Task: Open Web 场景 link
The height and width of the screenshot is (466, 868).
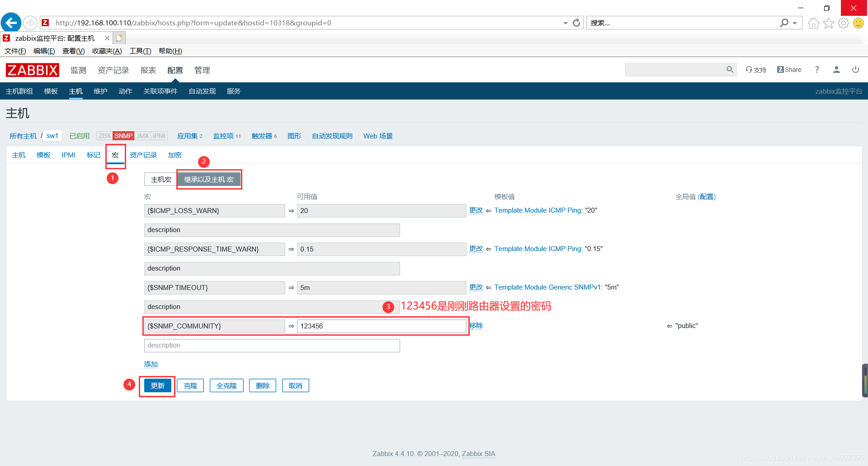Action: point(378,136)
